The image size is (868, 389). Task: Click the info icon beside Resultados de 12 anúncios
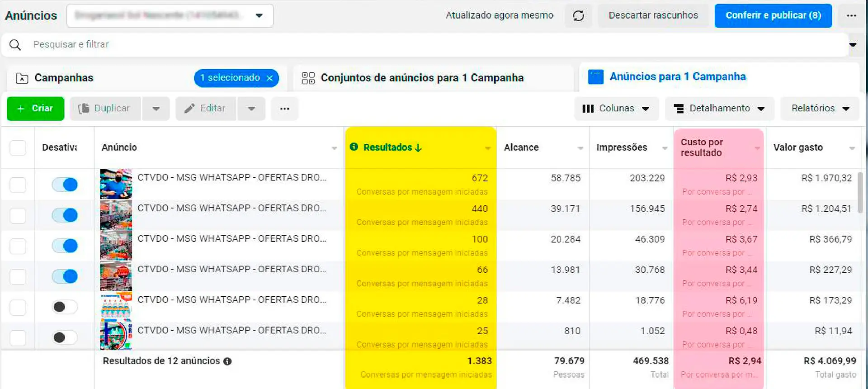[227, 361]
